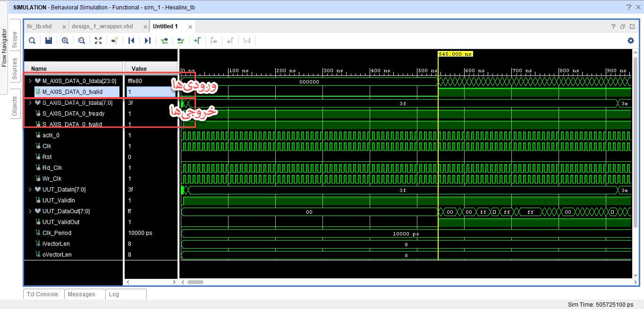Click the horizontal waveform scrollbar thumb
Screen dimensions: 644x309
(195, 282)
